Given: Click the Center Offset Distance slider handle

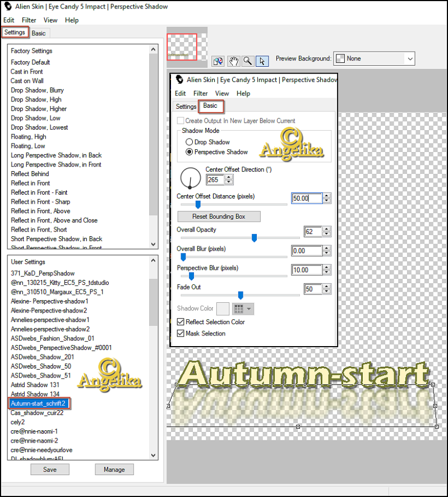Looking at the screenshot, I should coord(198,205).
